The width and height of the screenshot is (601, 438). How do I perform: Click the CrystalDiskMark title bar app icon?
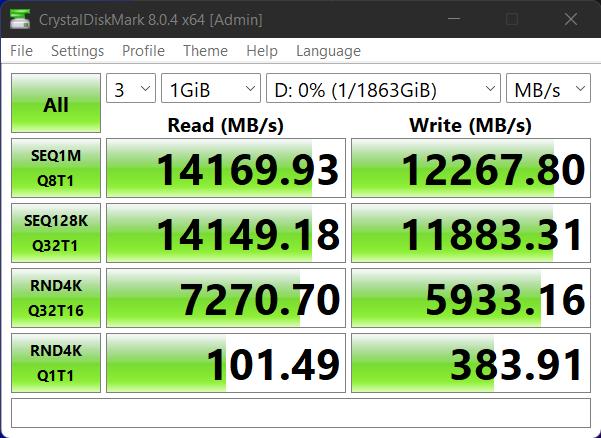(x=20, y=19)
